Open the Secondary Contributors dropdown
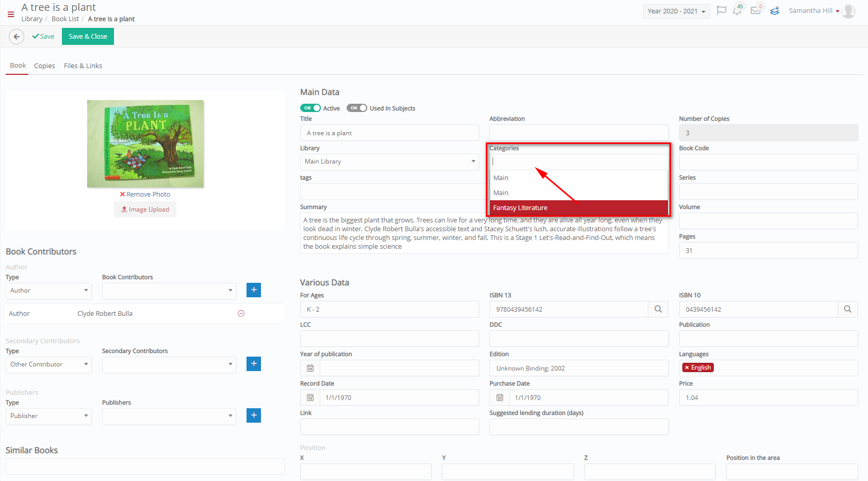Viewport: 868px width, 481px height. 169,364
